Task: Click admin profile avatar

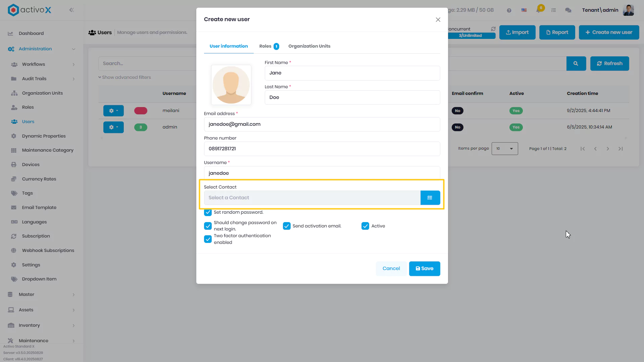Action: coord(628,10)
